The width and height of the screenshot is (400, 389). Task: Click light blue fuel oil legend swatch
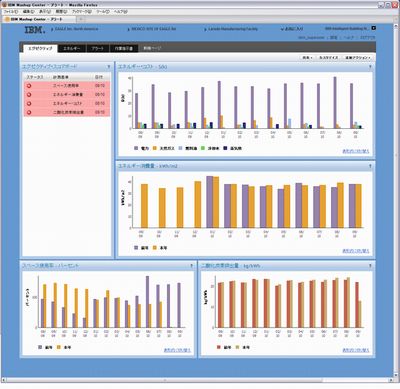[x=180, y=148]
